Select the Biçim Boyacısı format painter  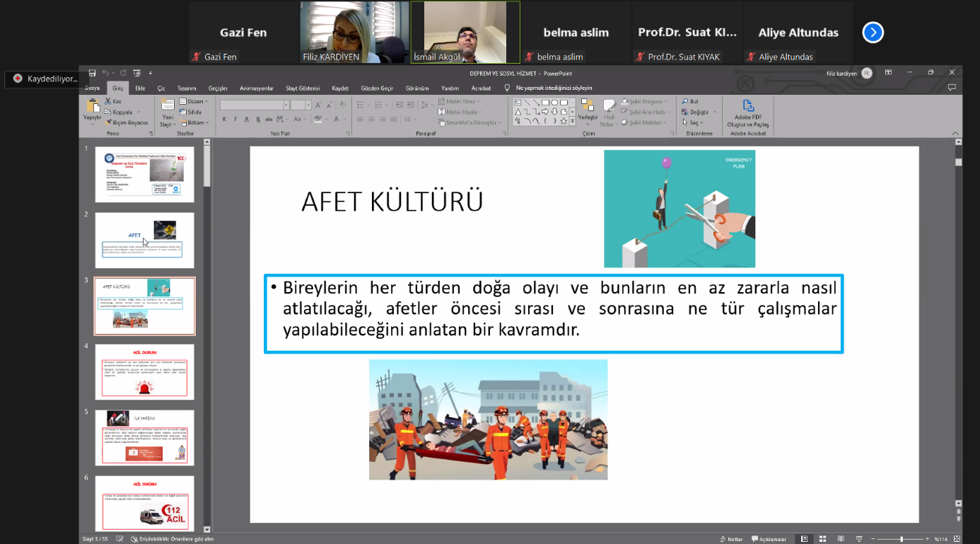click(x=125, y=122)
